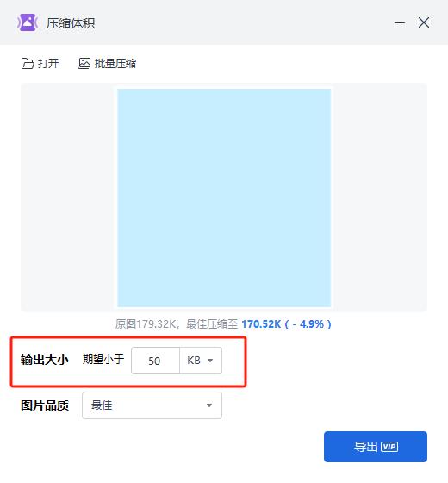448x483 pixels.
Task: Close the 压缩体积 dialog
Action: (424, 22)
